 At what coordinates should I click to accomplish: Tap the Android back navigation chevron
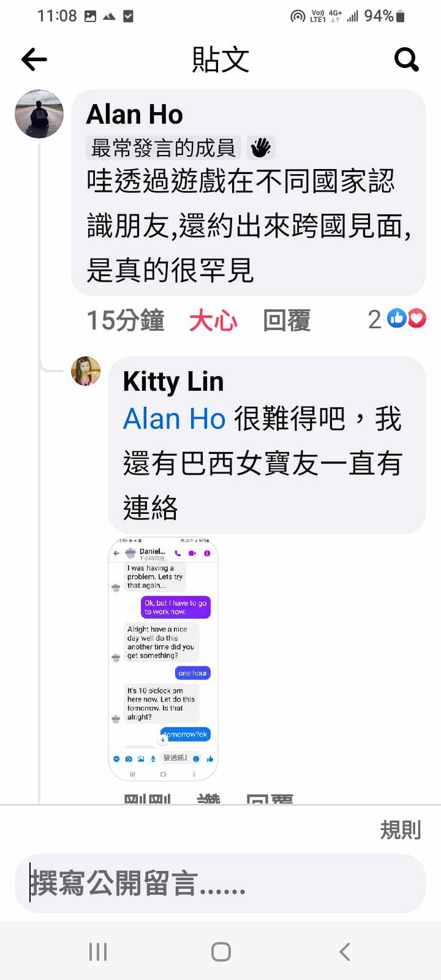pyautogui.click(x=344, y=951)
